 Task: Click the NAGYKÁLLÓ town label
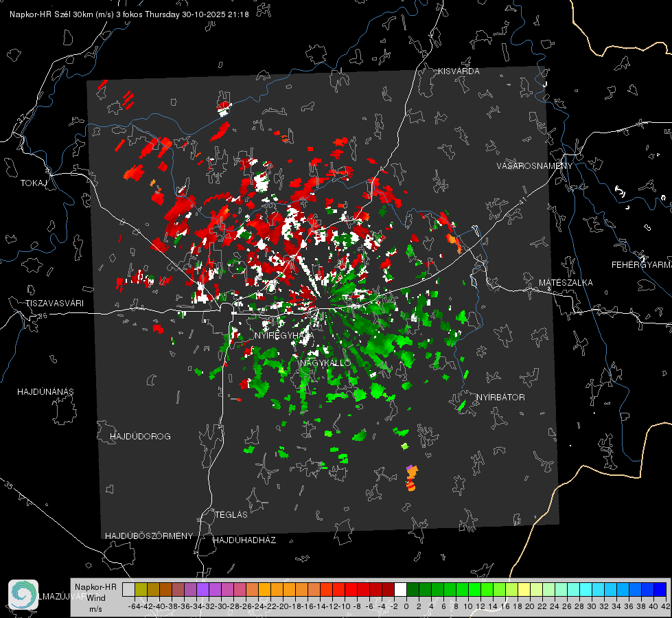325,363
